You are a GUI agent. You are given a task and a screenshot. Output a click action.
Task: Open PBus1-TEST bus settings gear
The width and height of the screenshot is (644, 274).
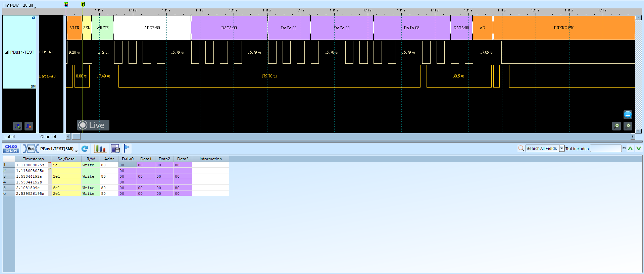pos(34,18)
